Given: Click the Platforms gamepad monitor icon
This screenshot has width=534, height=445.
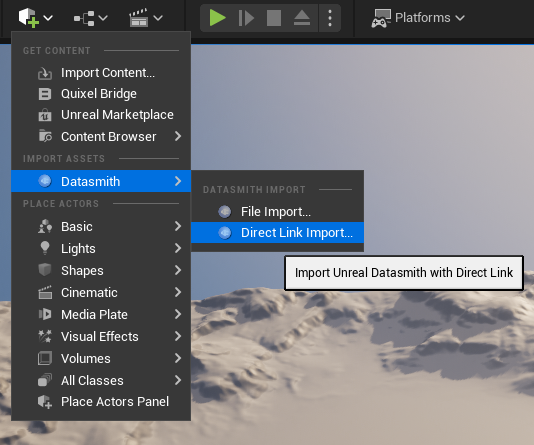Looking at the screenshot, I should coord(381,18).
